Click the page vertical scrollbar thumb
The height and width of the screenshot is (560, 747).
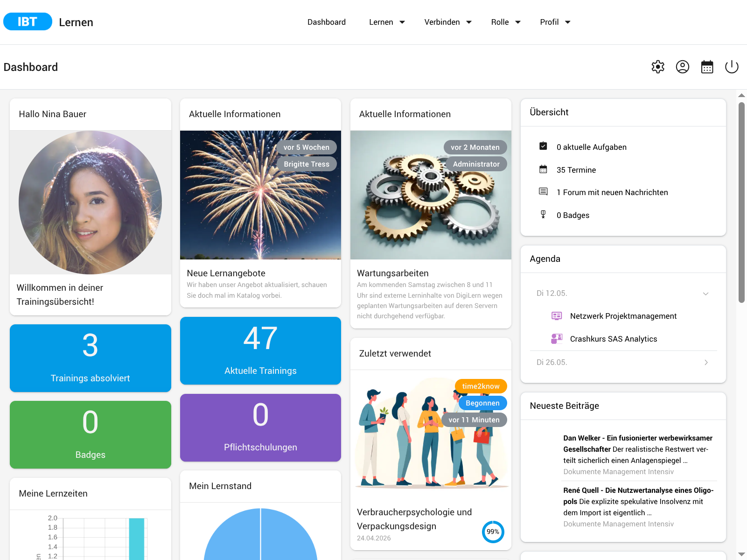pyautogui.click(x=741, y=203)
